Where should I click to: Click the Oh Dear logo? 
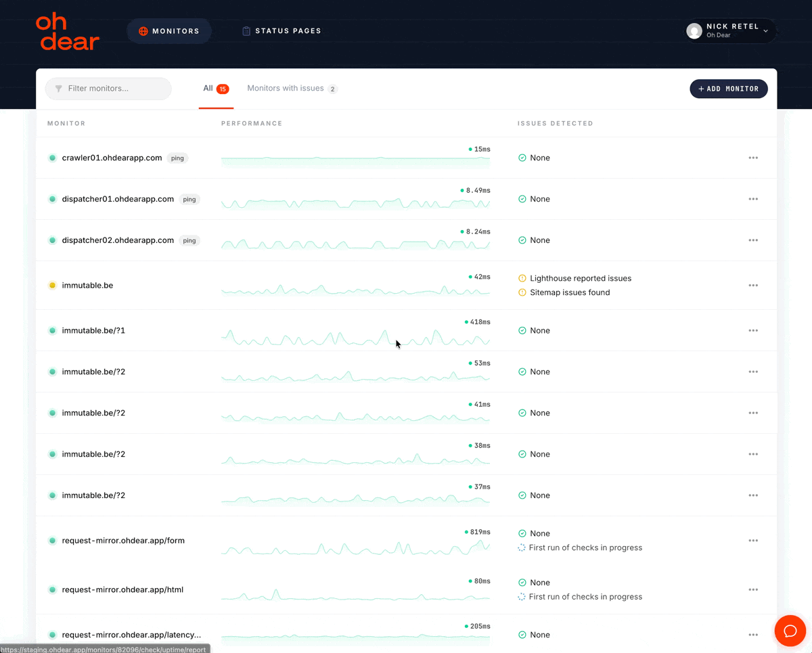tap(67, 32)
